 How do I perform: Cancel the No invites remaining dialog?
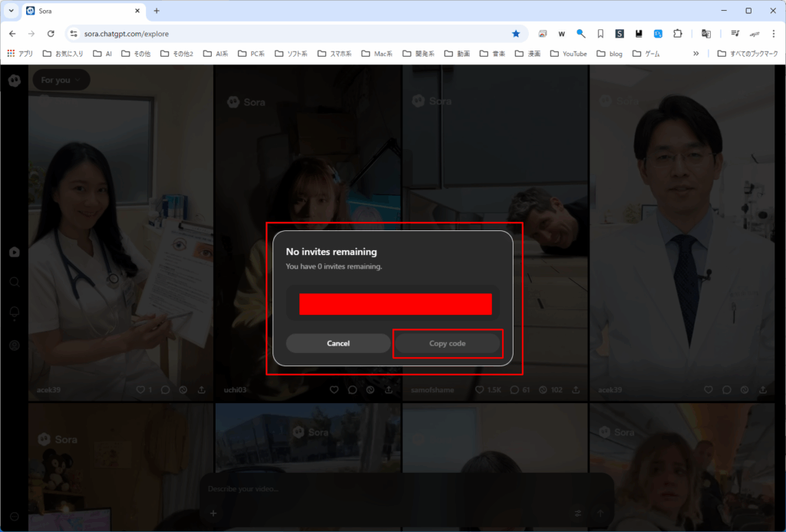(x=338, y=343)
